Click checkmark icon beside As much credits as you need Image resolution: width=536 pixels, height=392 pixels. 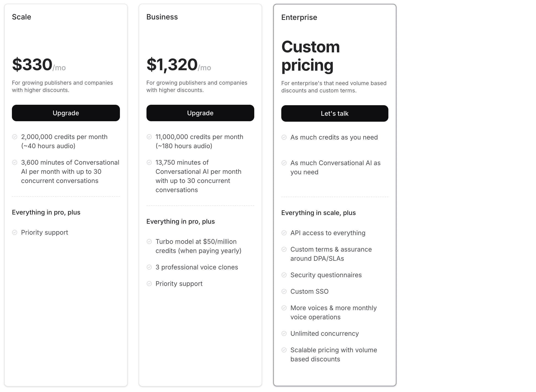tap(284, 137)
